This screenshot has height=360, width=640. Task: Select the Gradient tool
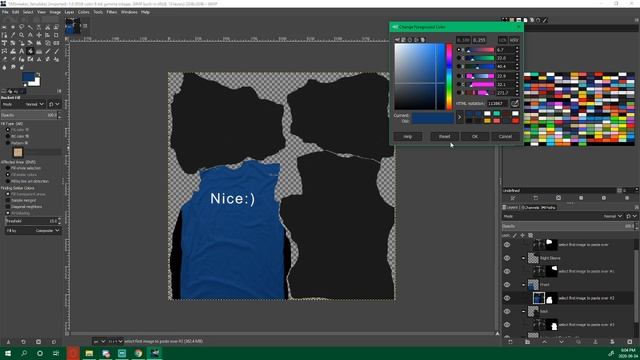tap(39, 51)
